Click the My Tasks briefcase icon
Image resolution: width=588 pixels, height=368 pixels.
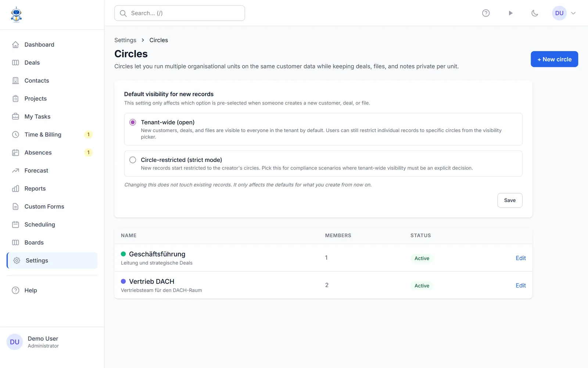[x=15, y=117]
